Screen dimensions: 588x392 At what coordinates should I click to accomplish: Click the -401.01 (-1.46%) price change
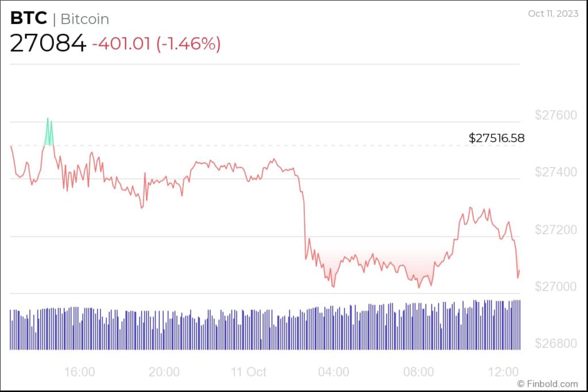(157, 44)
